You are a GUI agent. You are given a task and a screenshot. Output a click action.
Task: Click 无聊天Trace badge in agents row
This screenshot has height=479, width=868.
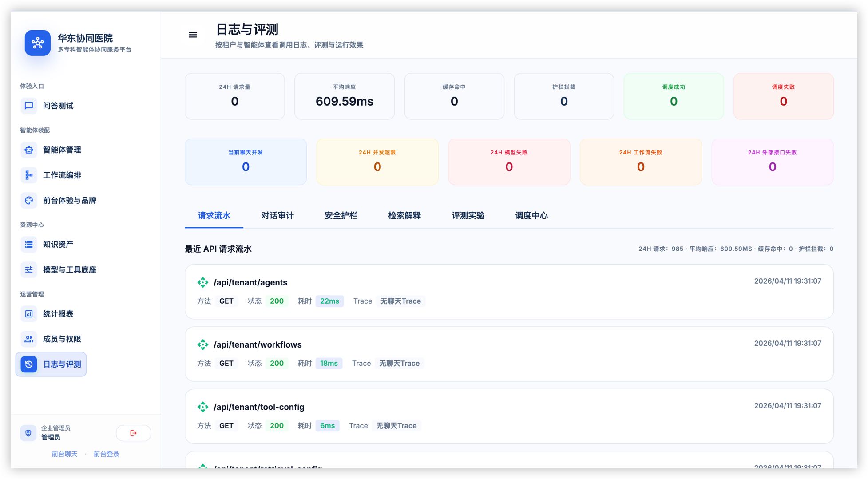400,301
